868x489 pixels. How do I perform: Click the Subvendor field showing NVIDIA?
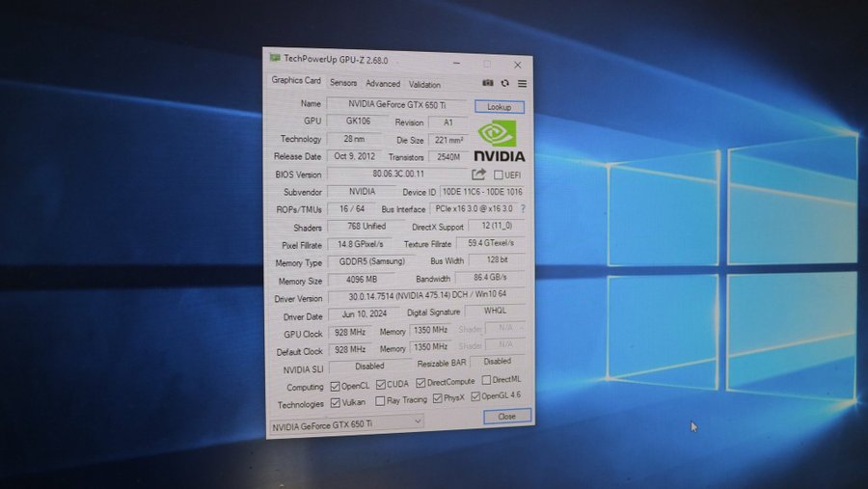(362, 191)
